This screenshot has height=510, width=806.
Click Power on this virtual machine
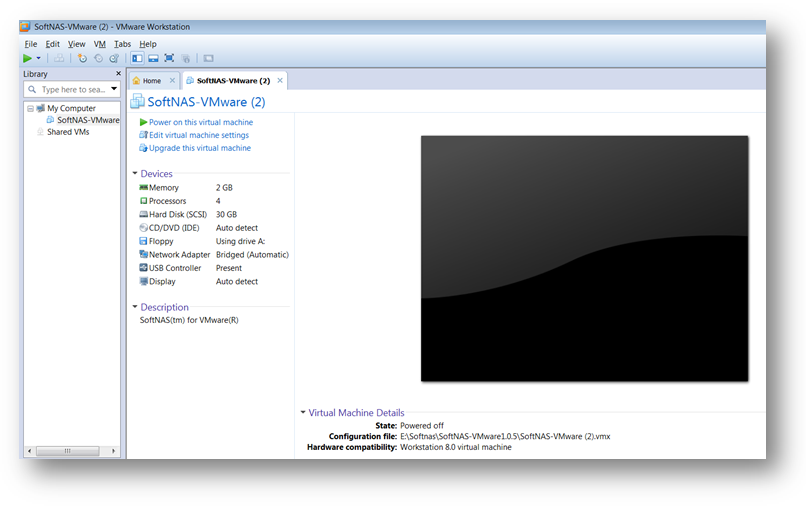click(x=201, y=122)
